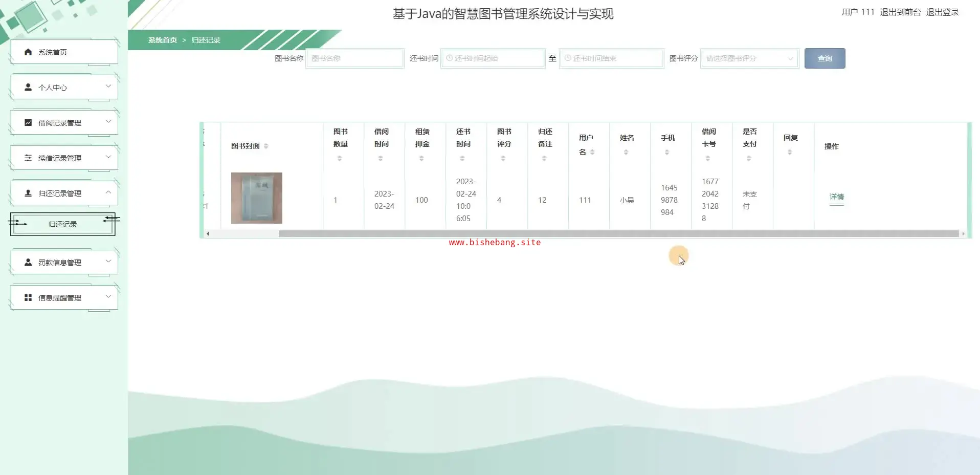The width and height of the screenshot is (980, 475).
Task: Open the 详情 link in the record row
Action: pos(837,197)
